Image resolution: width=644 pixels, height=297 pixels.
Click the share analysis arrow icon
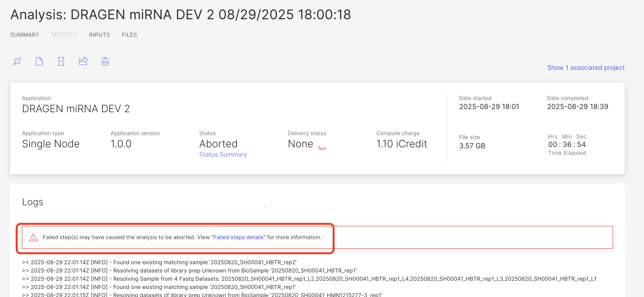tap(83, 61)
